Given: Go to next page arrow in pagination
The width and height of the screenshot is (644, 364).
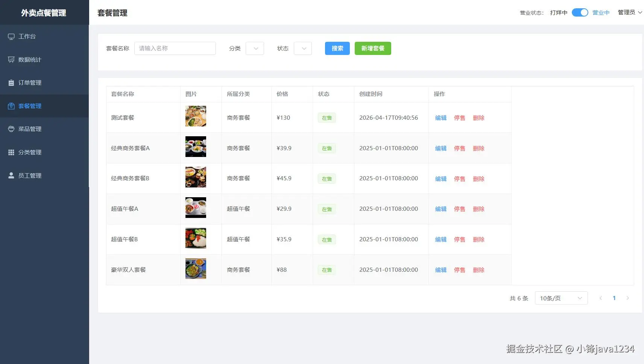Looking at the screenshot, I should 627,298.
